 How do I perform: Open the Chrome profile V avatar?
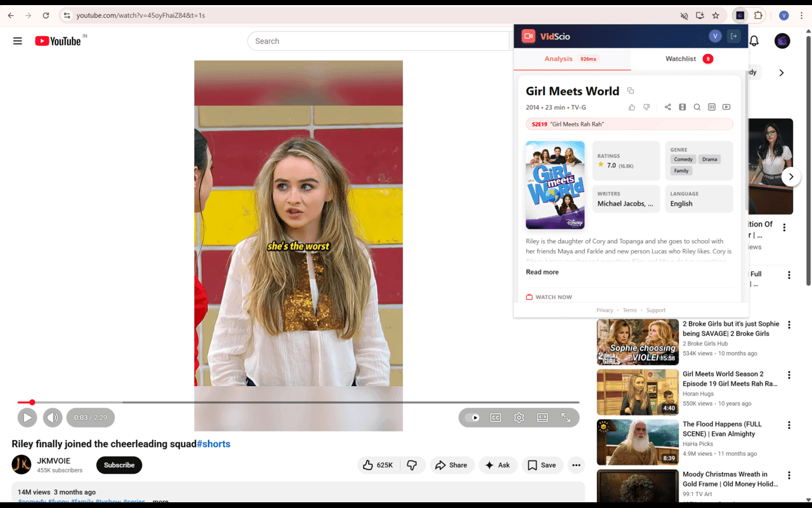[784, 15]
